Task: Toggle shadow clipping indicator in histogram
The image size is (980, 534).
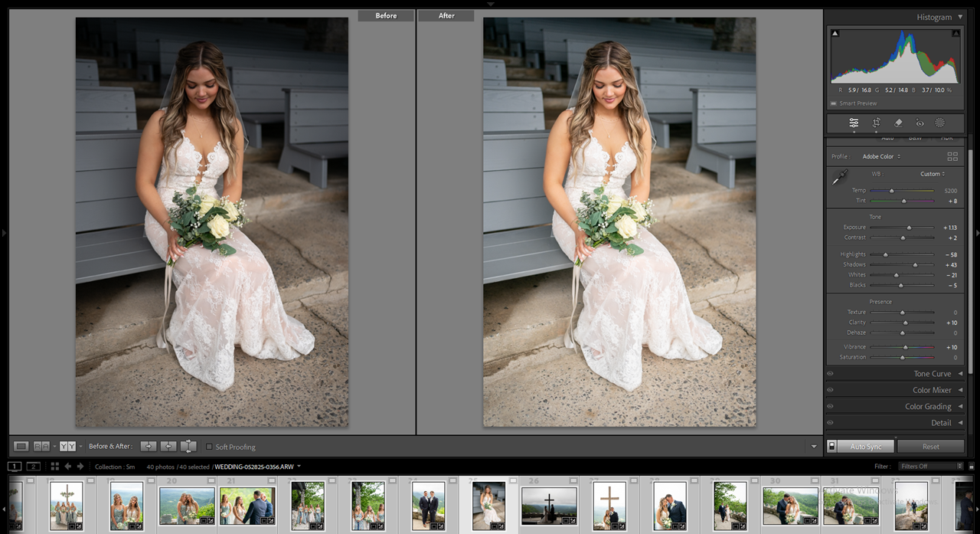Action: click(835, 33)
